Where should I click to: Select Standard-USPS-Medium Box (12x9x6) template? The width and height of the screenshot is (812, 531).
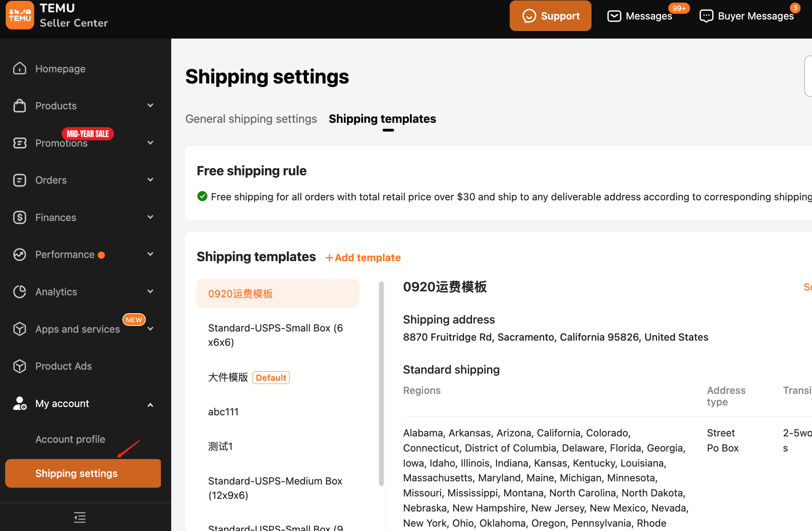tap(278, 488)
